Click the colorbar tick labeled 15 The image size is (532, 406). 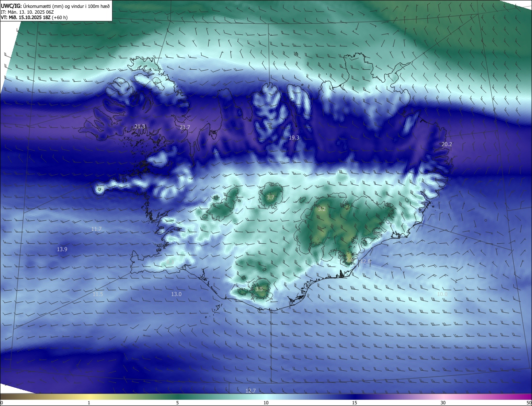tap(355, 403)
